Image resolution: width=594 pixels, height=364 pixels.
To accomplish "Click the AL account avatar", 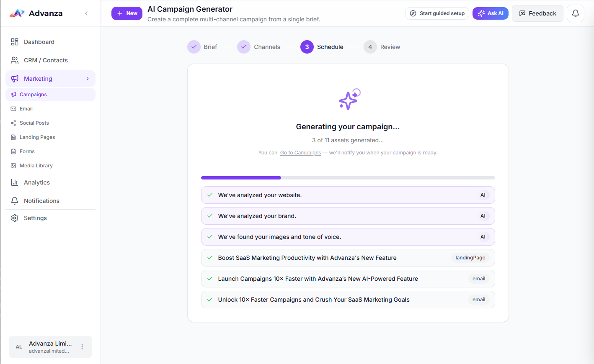I will tap(19, 347).
